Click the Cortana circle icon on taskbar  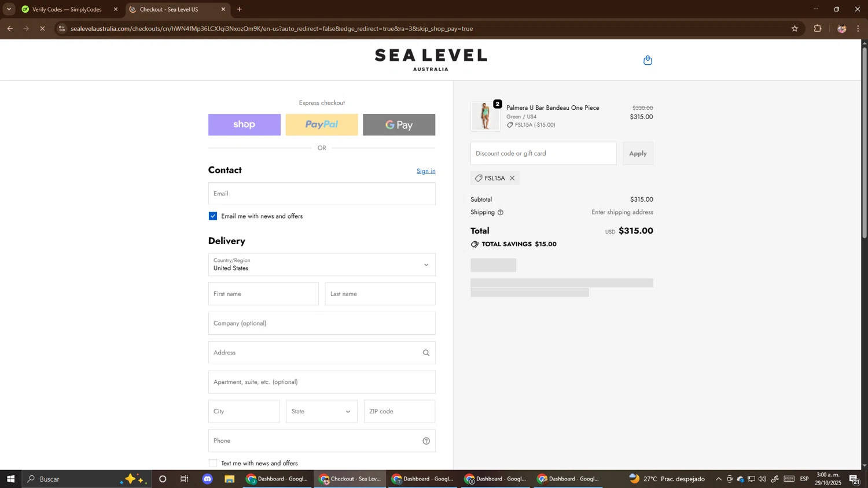coord(163,479)
